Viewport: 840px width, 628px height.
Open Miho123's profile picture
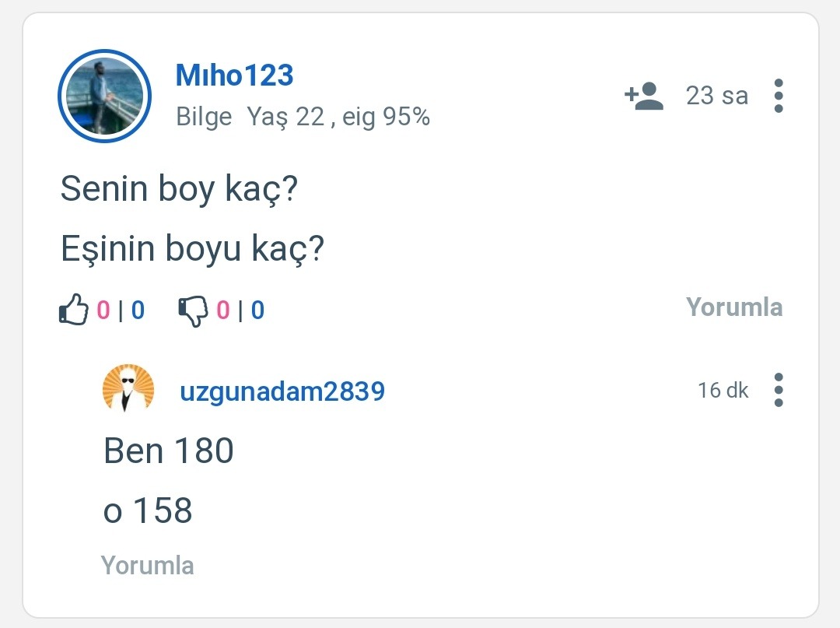104,96
